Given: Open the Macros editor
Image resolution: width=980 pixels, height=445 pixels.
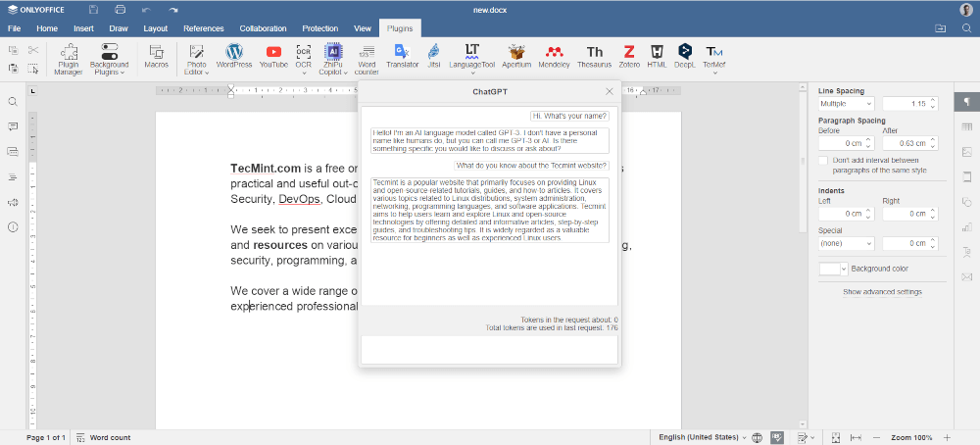Looking at the screenshot, I should tap(156, 56).
